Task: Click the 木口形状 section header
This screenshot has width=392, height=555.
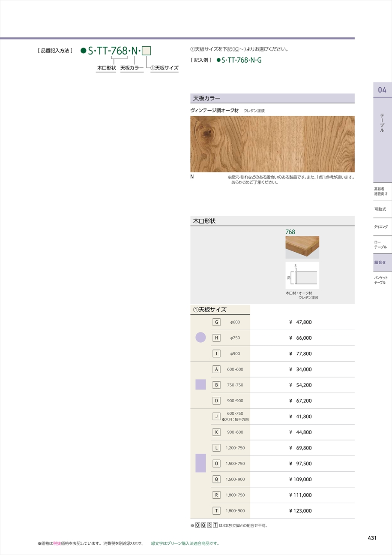Action: (x=272, y=221)
